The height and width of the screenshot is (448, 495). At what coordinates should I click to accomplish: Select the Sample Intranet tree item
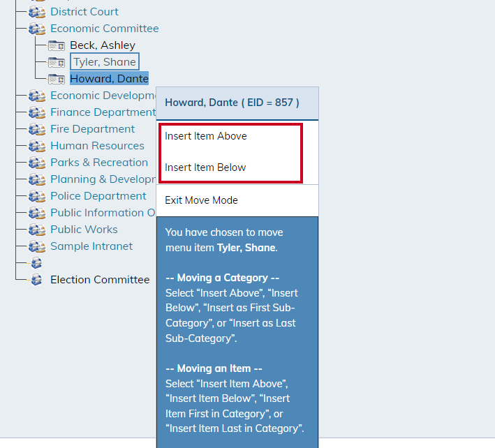pos(91,246)
